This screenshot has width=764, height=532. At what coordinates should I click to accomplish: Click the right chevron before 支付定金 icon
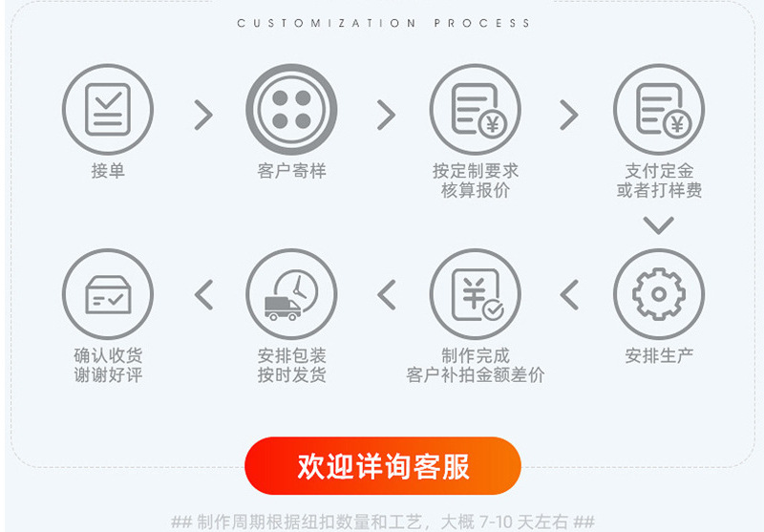coord(568,115)
